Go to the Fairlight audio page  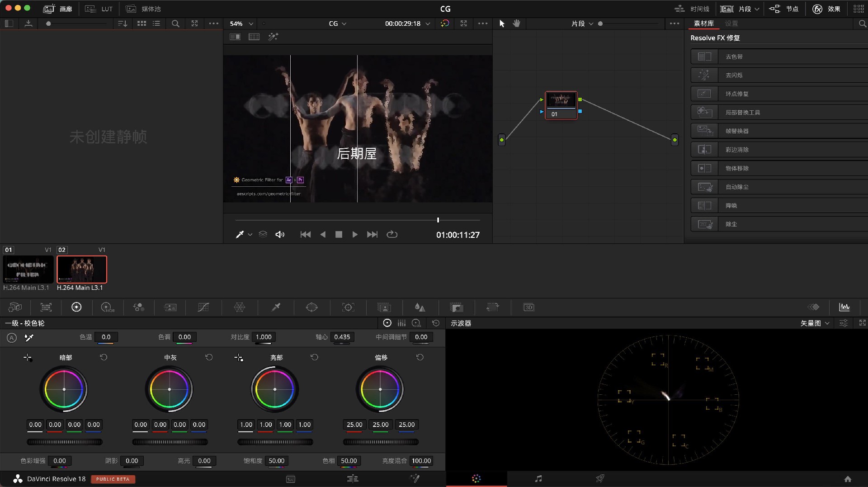click(x=538, y=478)
